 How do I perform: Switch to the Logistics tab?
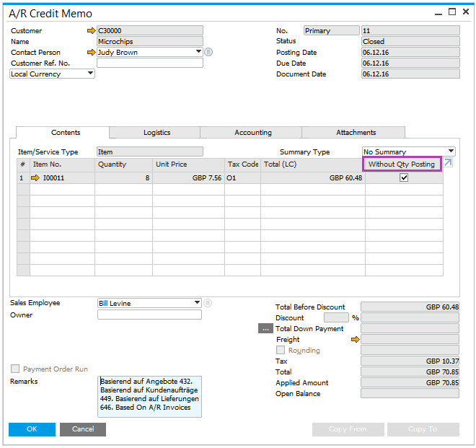[x=154, y=133]
